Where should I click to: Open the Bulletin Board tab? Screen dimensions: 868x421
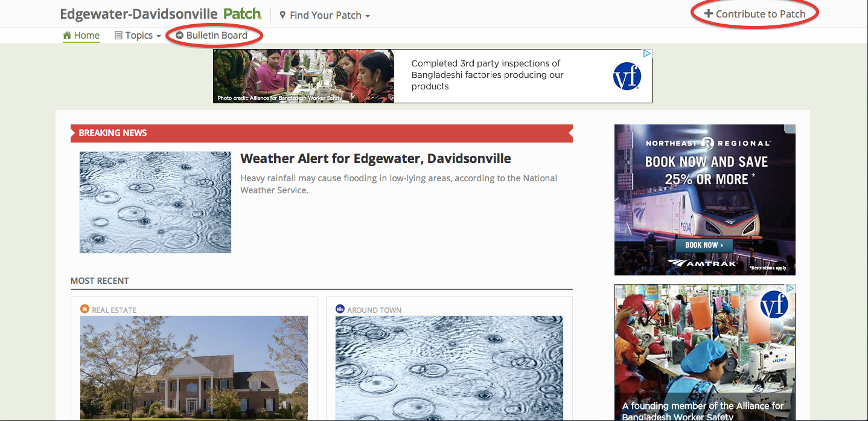coord(212,36)
